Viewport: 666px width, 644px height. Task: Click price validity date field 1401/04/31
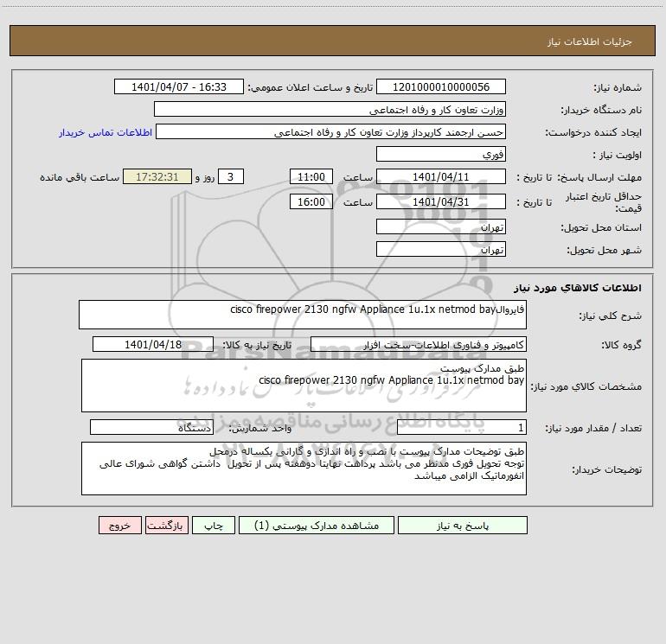(441, 201)
